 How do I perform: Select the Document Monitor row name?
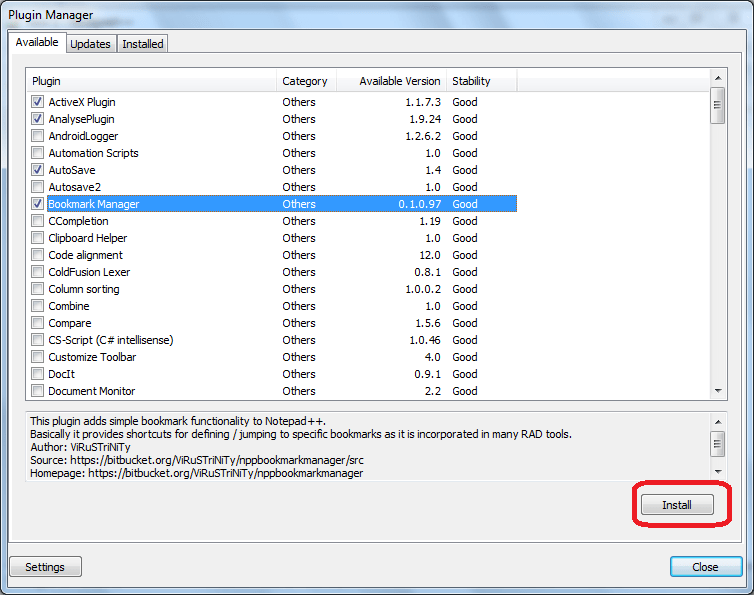[x=91, y=391]
